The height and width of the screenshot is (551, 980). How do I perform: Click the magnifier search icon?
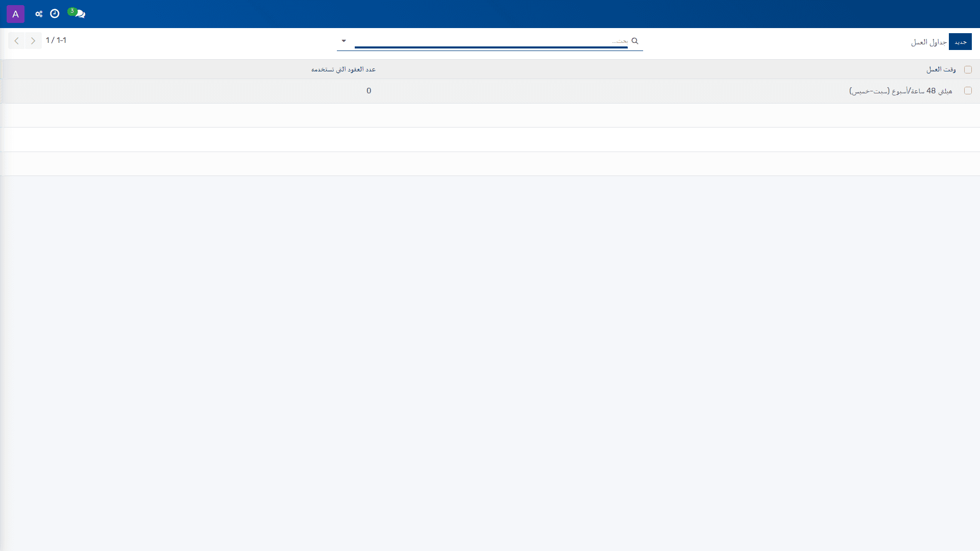(635, 41)
